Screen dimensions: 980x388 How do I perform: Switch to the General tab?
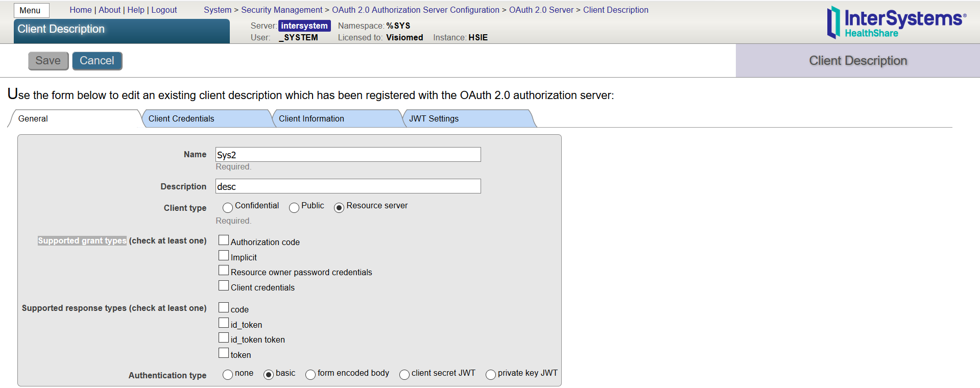(75, 118)
